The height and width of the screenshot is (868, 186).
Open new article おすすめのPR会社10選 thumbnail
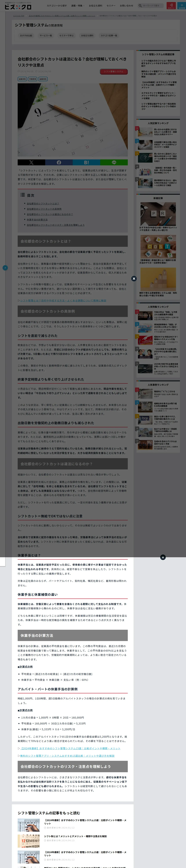158,214
